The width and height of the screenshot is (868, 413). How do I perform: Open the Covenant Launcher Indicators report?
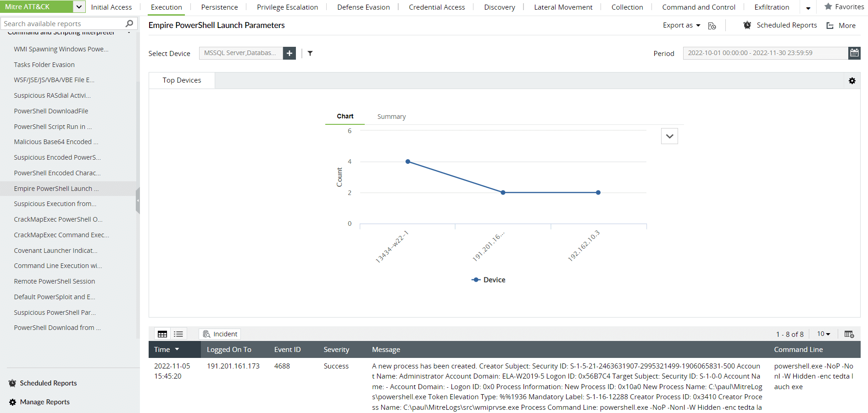pos(56,251)
